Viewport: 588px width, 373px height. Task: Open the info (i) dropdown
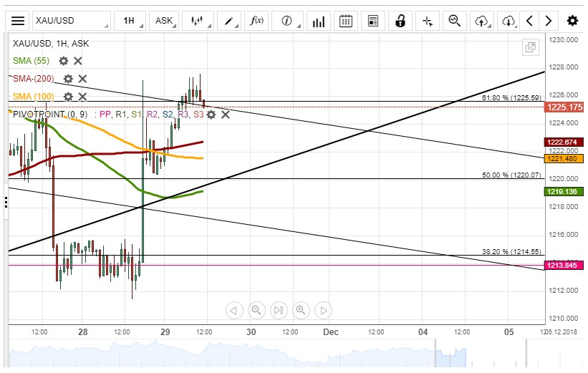point(287,21)
